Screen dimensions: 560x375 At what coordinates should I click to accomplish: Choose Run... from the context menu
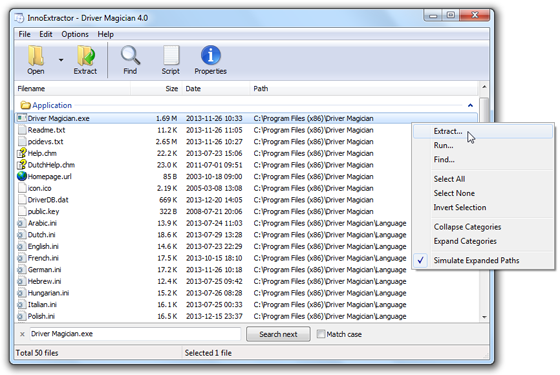coord(483,145)
